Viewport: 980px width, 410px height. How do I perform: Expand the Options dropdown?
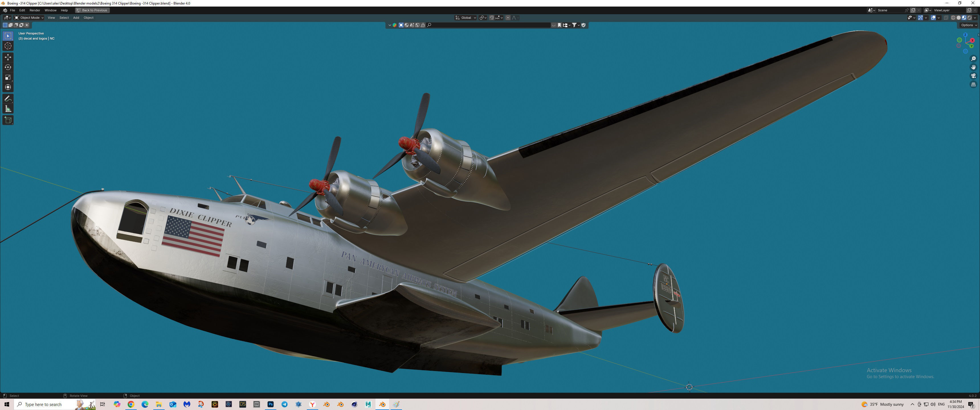click(x=968, y=25)
